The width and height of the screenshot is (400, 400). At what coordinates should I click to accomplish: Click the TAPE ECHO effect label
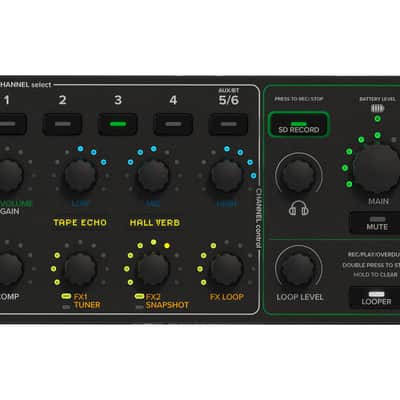tap(80, 223)
